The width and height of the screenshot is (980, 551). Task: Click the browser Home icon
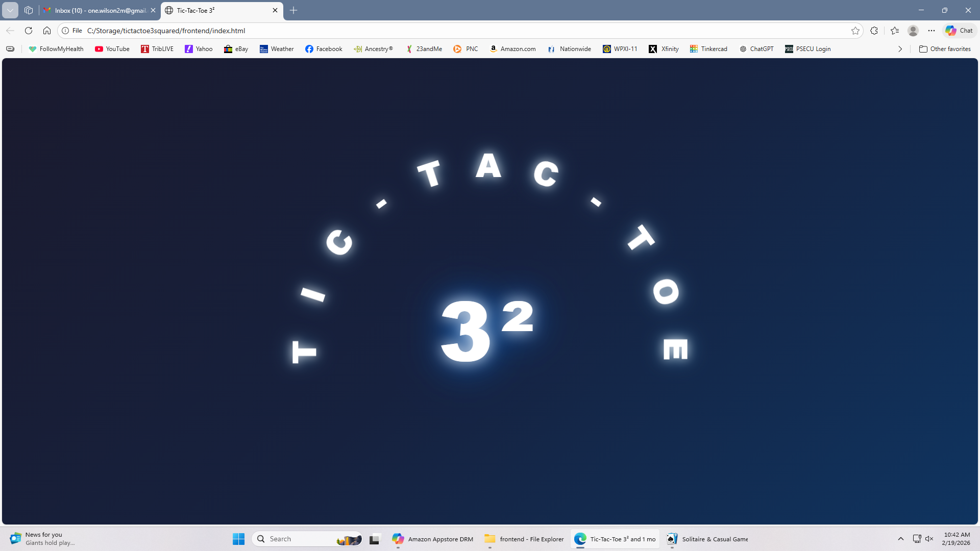[47, 31]
